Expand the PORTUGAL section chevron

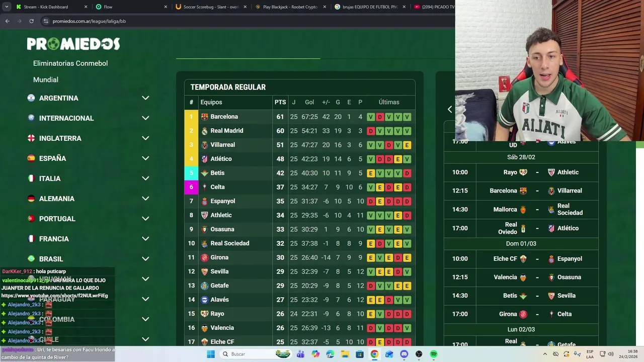[x=145, y=219]
